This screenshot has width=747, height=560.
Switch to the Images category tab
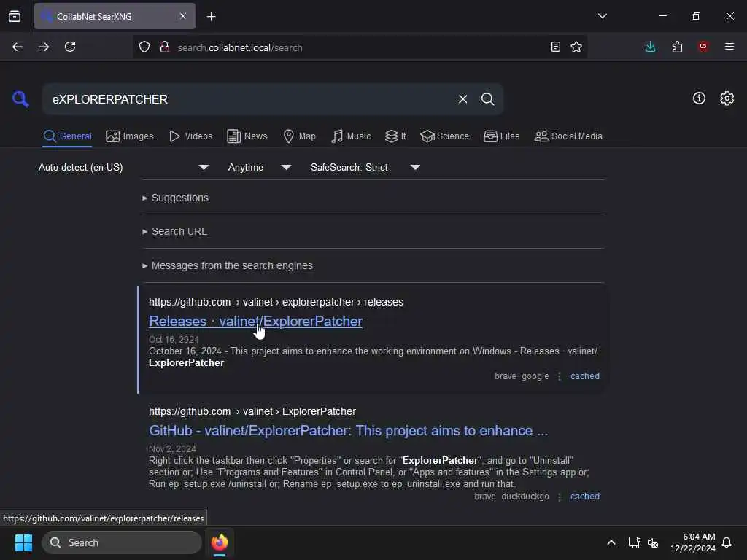(x=130, y=136)
